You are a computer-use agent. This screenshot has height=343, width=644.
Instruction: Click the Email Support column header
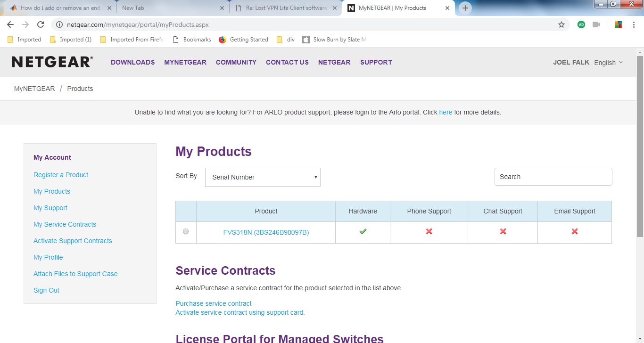pyautogui.click(x=575, y=211)
